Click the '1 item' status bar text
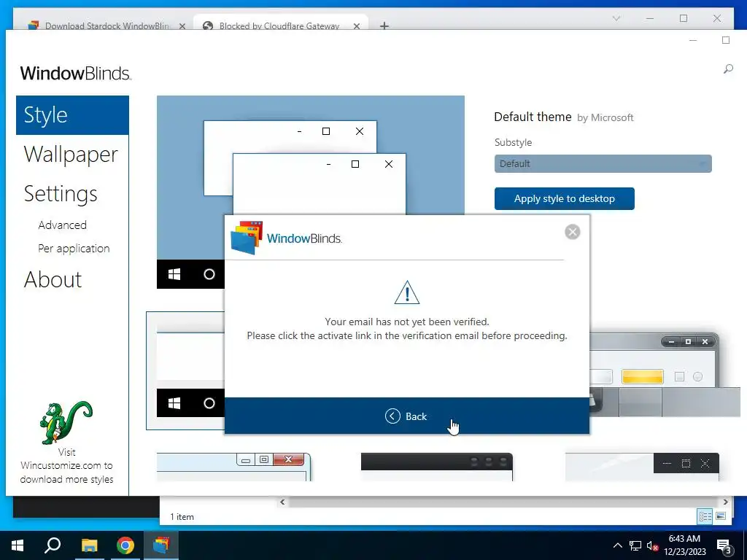747x560 pixels. (x=182, y=517)
